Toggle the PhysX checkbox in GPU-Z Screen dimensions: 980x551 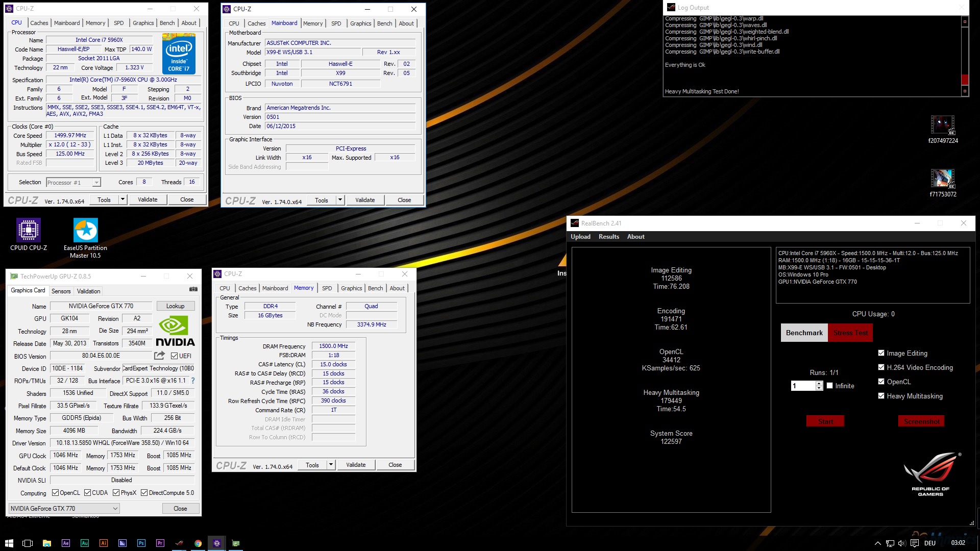click(x=116, y=493)
